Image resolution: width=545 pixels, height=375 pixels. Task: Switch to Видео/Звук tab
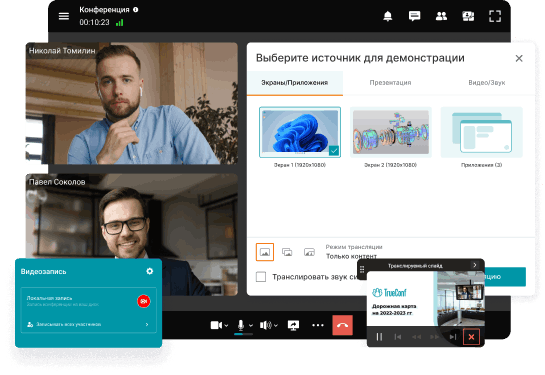[x=487, y=83]
